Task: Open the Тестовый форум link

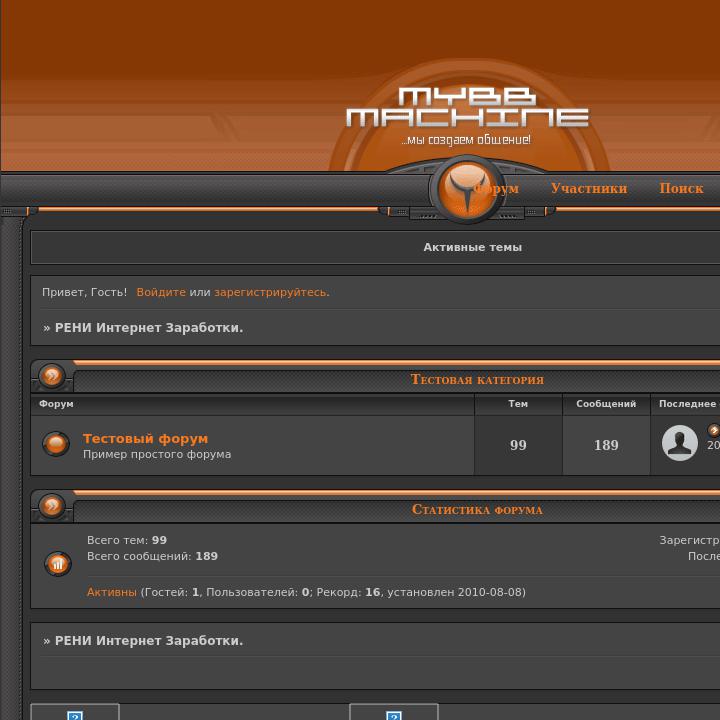Action: [x=146, y=439]
